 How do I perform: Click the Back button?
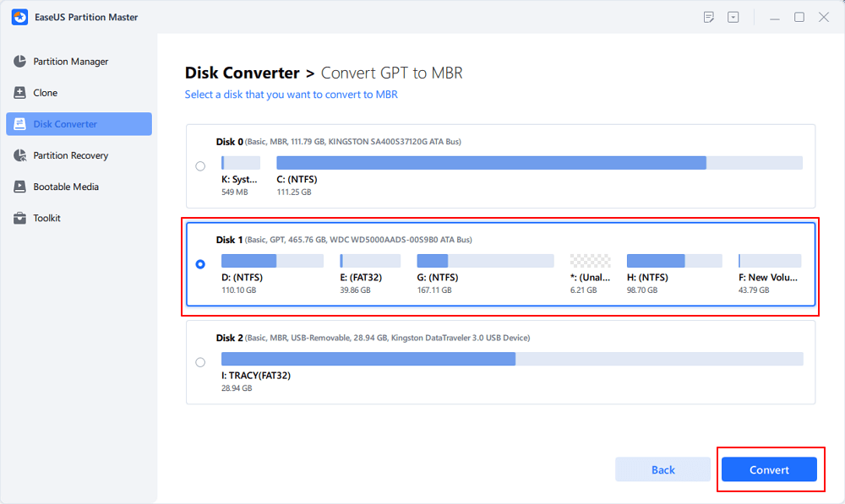[x=662, y=469]
